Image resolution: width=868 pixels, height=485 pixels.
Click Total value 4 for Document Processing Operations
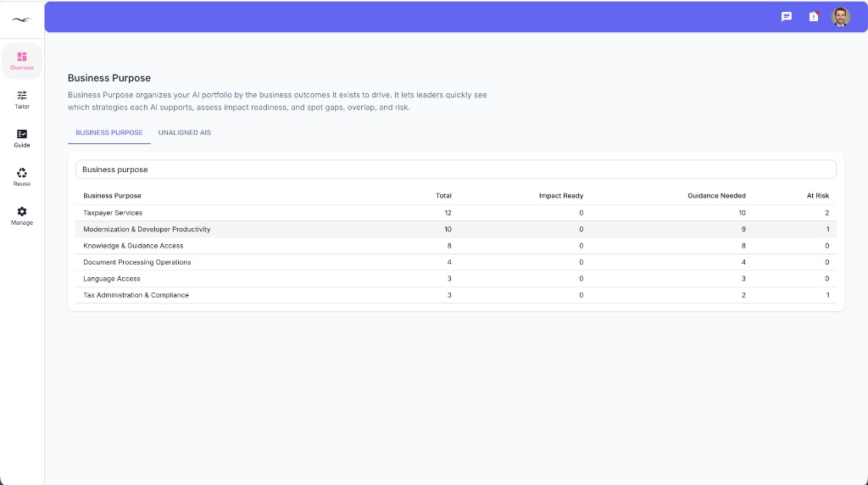click(449, 263)
